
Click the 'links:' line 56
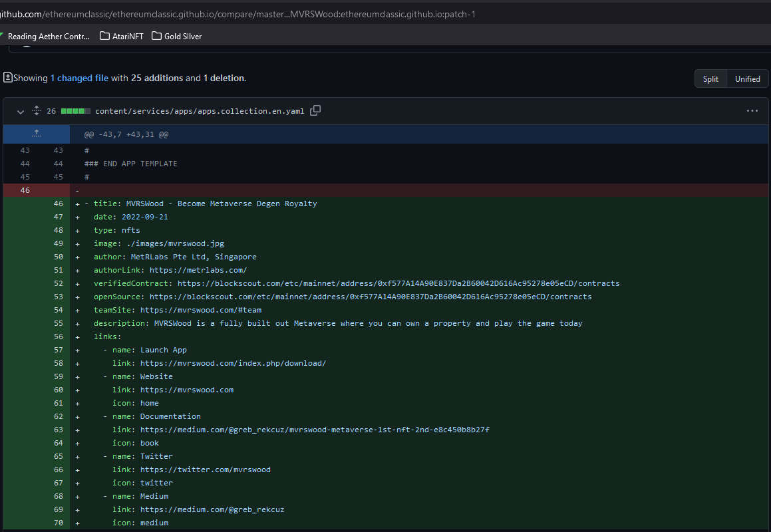pos(107,336)
